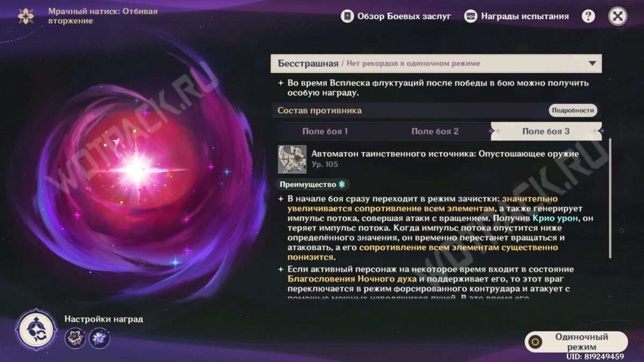Close the challenge screen with X
This screenshot has width=644, height=362.
[618, 16]
